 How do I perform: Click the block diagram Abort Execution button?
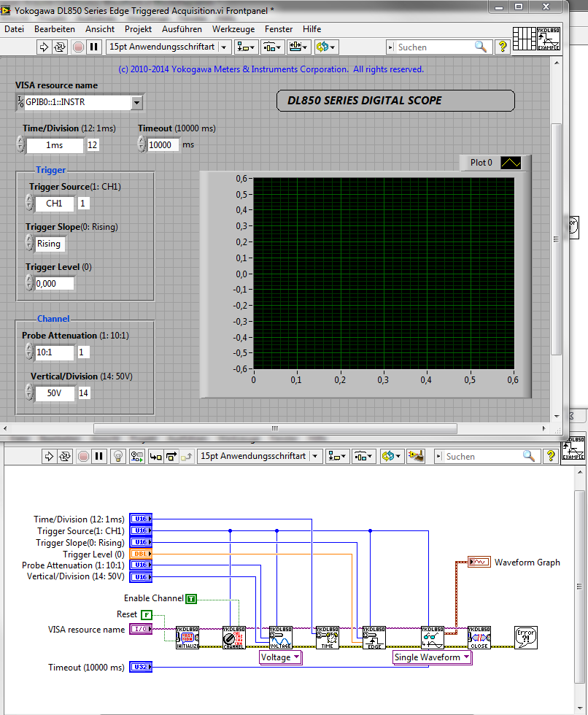click(x=83, y=456)
